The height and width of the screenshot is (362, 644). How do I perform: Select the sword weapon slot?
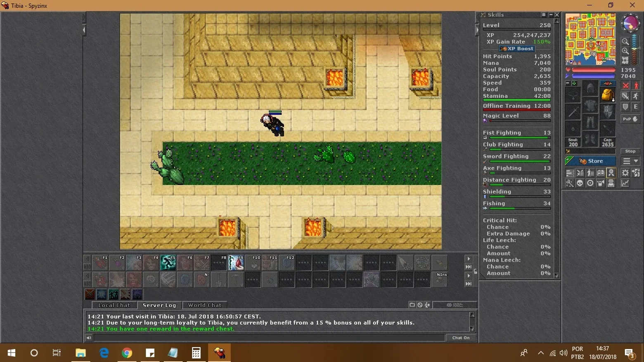coord(573,112)
